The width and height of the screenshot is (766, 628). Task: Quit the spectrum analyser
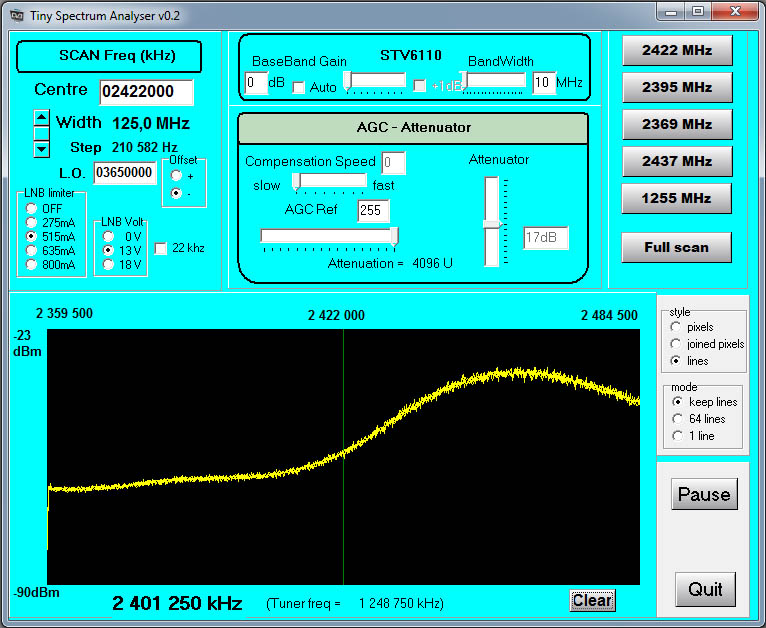pyautogui.click(x=704, y=589)
